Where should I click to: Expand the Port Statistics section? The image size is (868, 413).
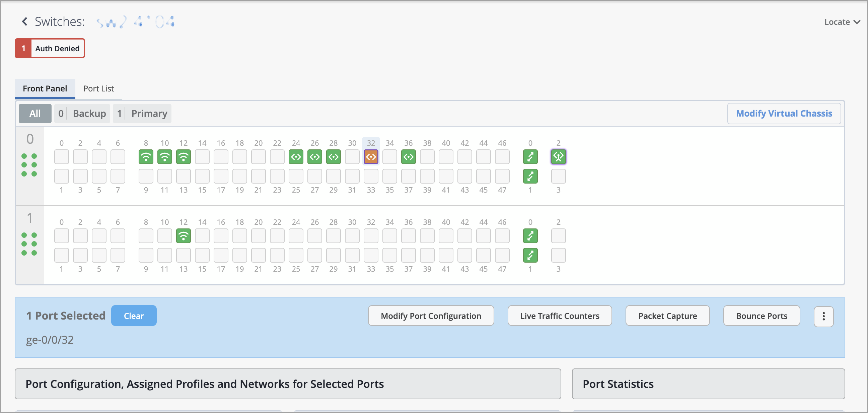coord(708,384)
